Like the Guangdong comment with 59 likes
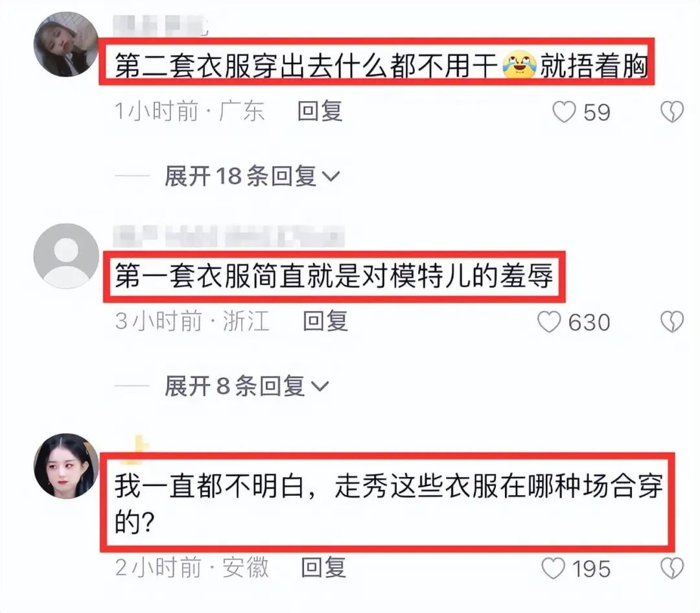 pos(564,111)
